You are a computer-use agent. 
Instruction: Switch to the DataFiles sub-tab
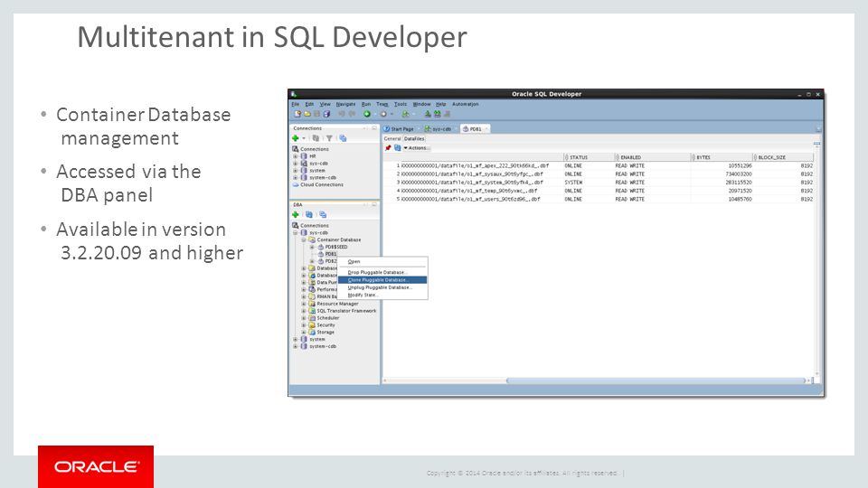(x=414, y=139)
